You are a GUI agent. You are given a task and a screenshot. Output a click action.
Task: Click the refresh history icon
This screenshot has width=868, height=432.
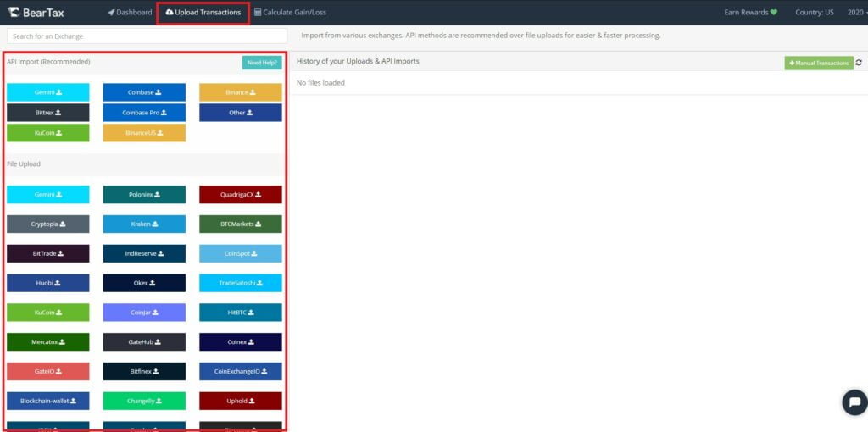tap(859, 63)
